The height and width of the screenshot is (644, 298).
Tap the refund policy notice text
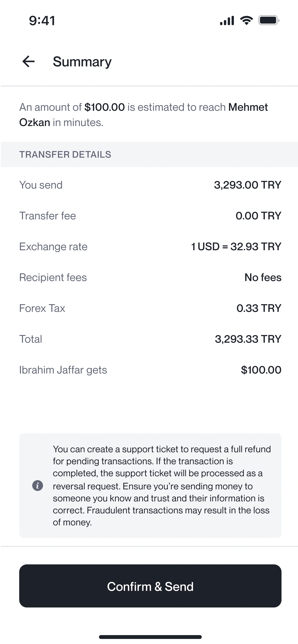tap(161, 485)
